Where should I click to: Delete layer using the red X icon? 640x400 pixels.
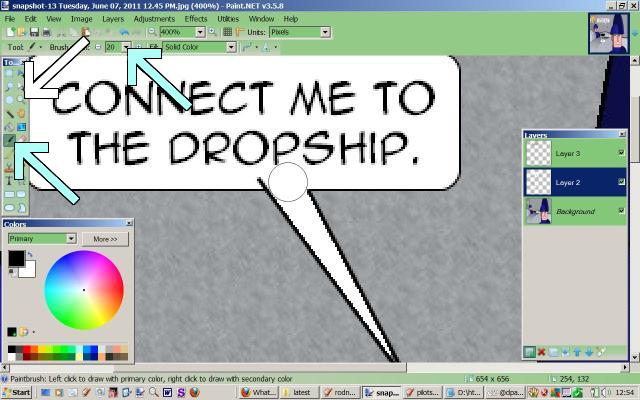click(x=542, y=352)
